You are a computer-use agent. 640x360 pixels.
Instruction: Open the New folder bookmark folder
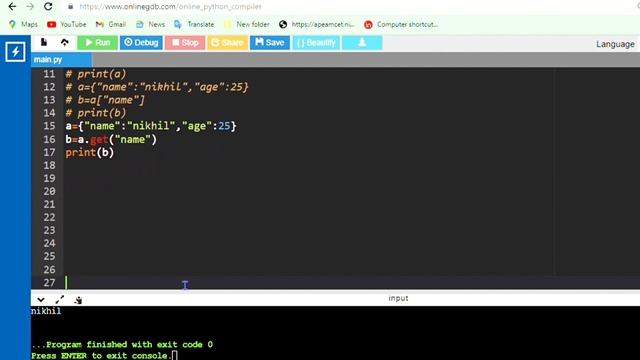247,24
